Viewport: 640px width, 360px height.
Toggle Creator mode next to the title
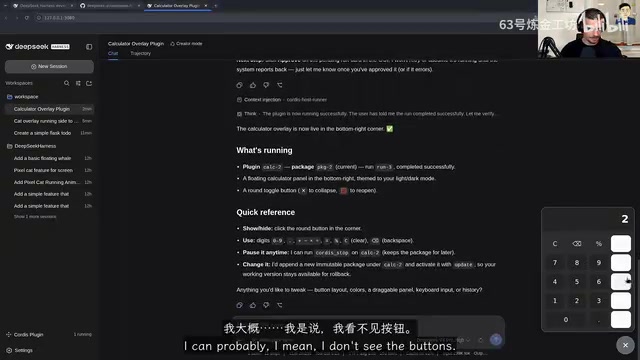click(x=187, y=44)
